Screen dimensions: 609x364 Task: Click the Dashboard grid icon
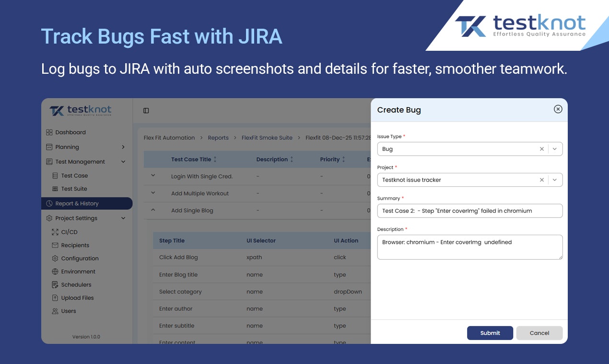[49, 132]
